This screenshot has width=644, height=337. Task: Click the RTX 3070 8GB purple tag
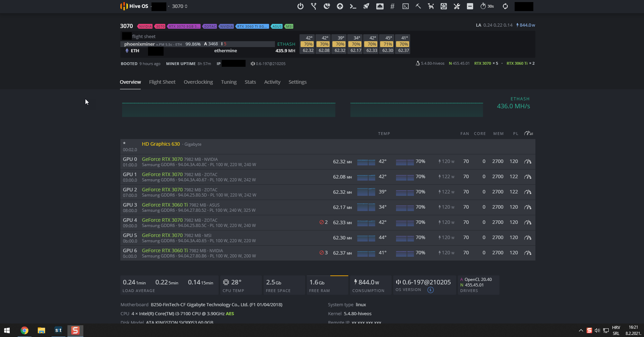184,26
